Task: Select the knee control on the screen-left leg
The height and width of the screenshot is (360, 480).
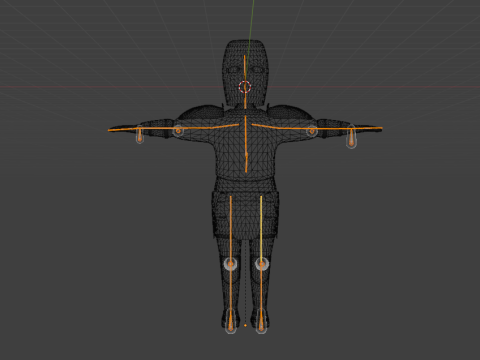Action: (x=230, y=264)
